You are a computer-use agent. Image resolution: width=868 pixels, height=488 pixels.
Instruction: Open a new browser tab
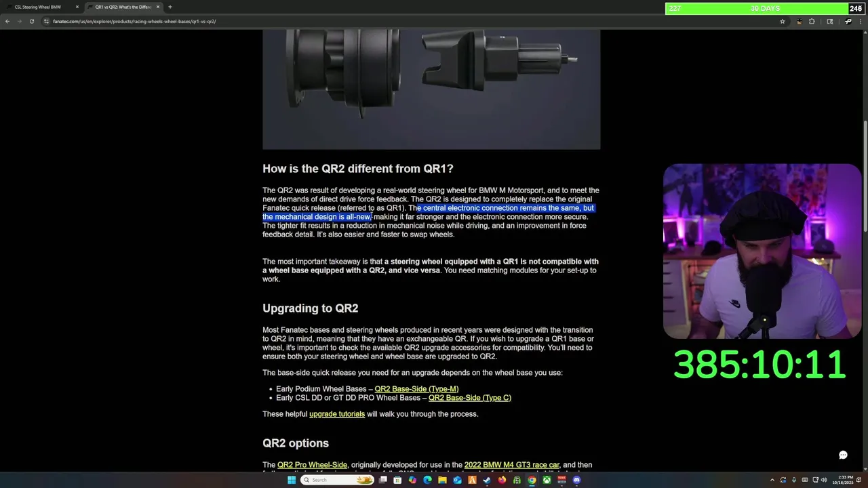[170, 7]
